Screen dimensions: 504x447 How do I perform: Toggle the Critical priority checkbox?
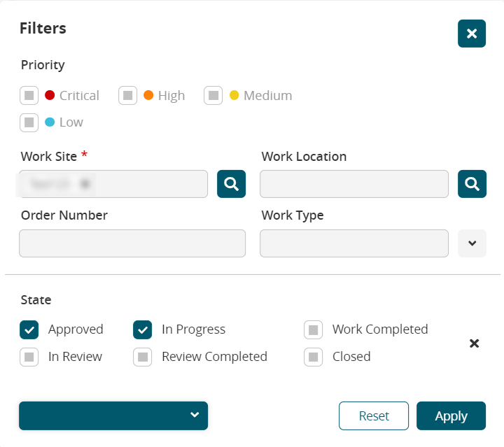(29, 95)
